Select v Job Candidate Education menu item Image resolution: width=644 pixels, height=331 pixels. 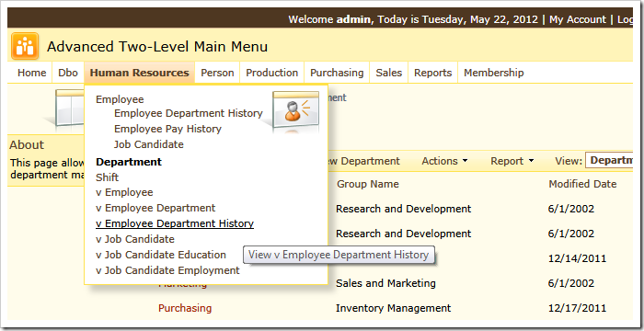[x=161, y=255]
